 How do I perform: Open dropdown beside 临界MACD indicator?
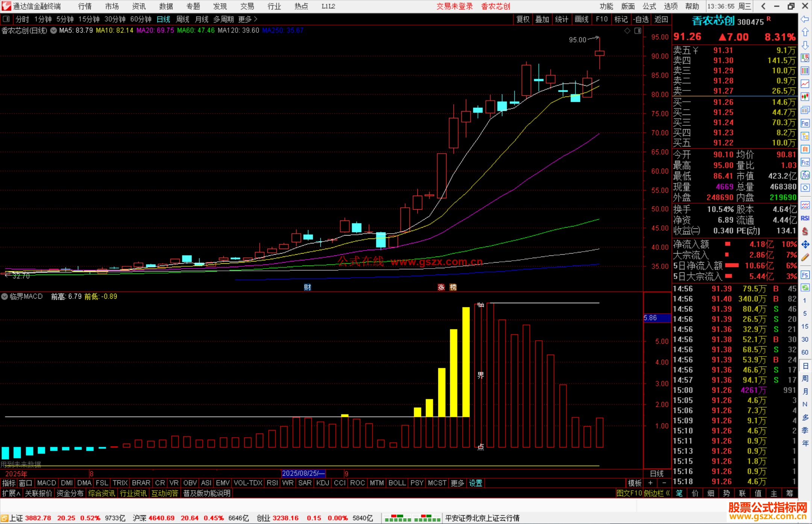tap(5, 296)
